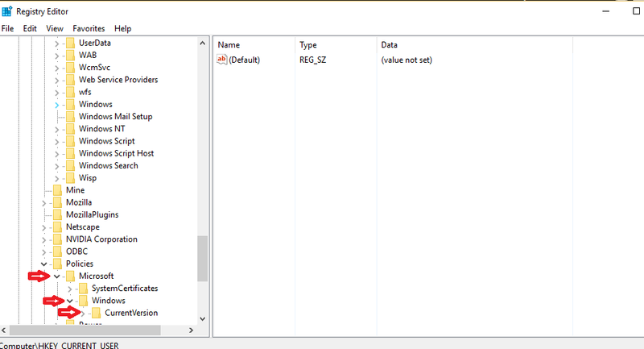The height and width of the screenshot is (349, 644).
Task: Expand the Web Service Providers key
Action: [56, 80]
